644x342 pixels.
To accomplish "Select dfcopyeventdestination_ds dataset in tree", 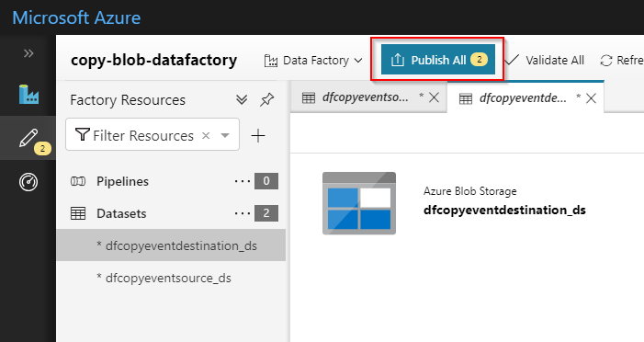I will [x=171, y=245].
